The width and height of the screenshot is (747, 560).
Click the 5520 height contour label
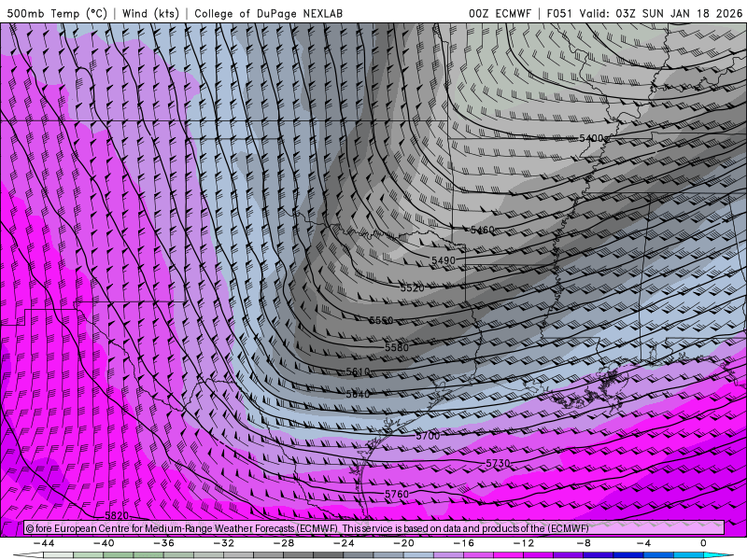[x=412, y=288]
